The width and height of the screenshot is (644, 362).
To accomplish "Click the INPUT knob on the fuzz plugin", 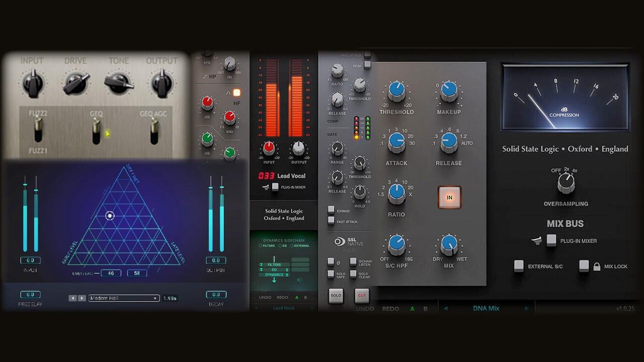I will point(33,83).
